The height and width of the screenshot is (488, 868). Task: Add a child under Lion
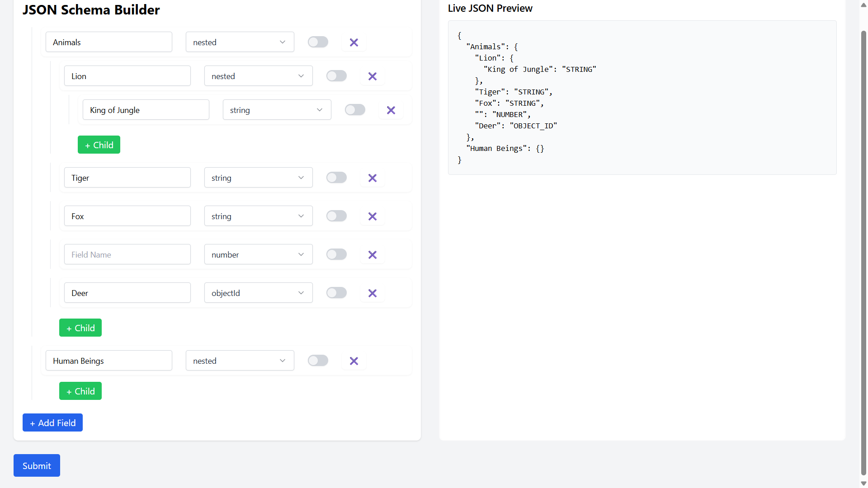tap(99, 145)
